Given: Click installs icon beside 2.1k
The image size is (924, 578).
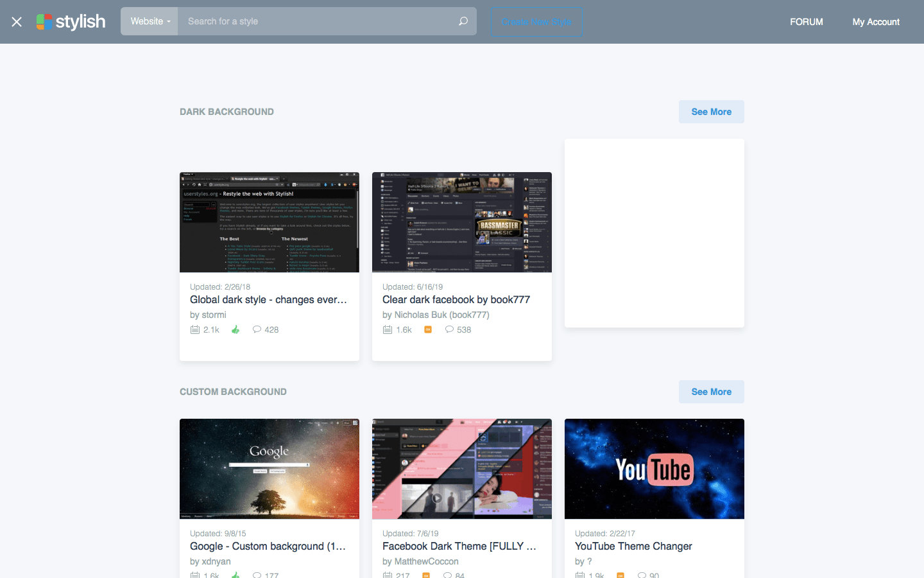Looking at the screenshot, I should (x=195, y=329).
